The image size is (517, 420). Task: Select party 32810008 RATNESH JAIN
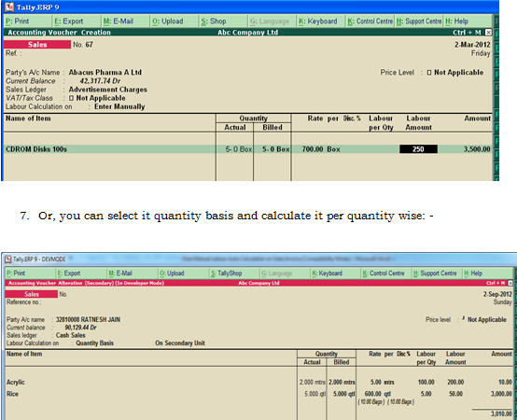click(x=88, y=320)
